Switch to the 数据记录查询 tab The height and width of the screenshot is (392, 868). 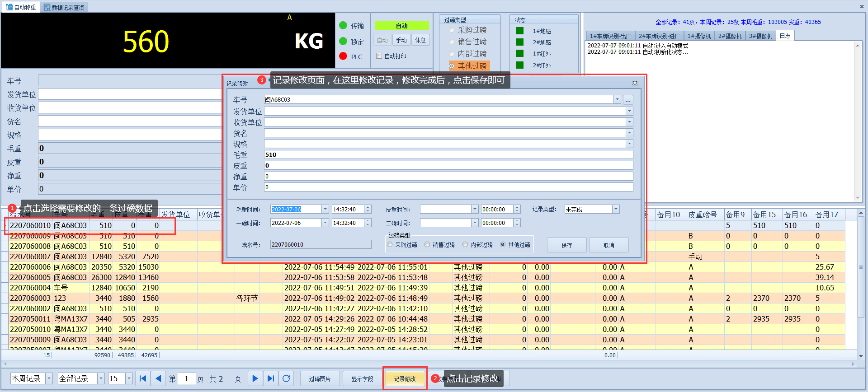(x=64, y=7)
